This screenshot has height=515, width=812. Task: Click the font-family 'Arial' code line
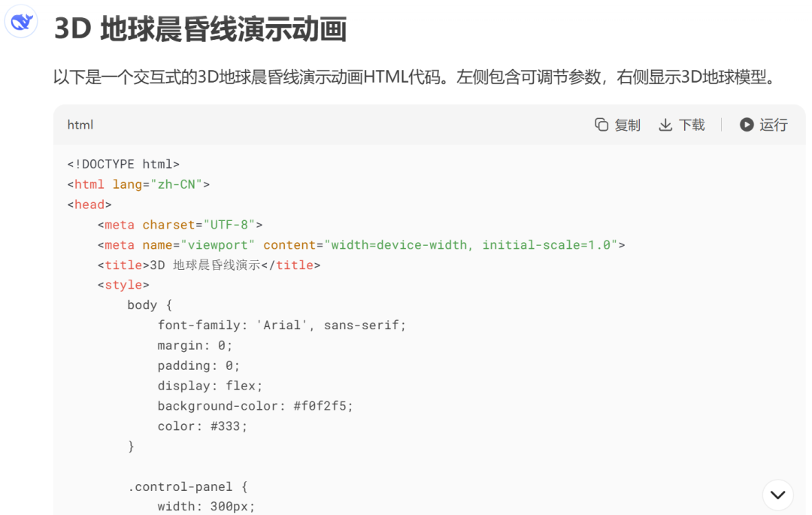[x=282, y=326]
